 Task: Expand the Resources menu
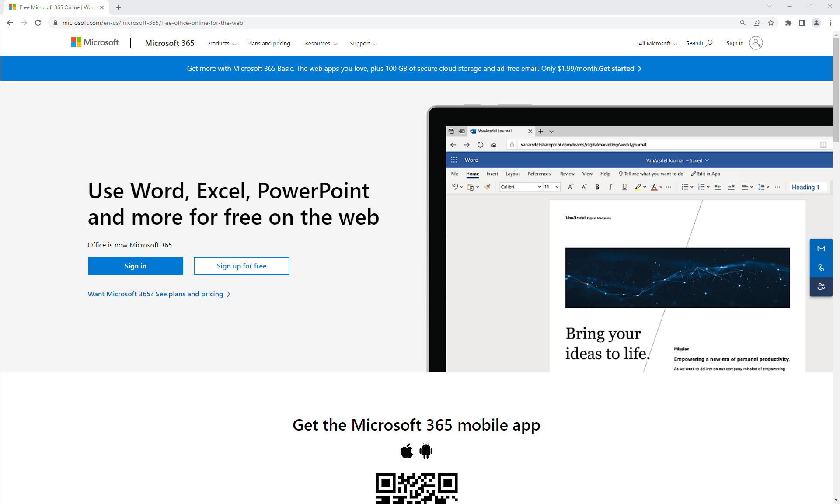tap(321, 43)
